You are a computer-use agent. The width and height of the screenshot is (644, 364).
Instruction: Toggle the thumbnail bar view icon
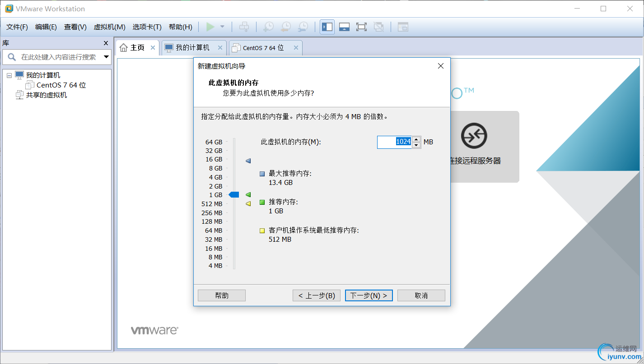point(344,27)
